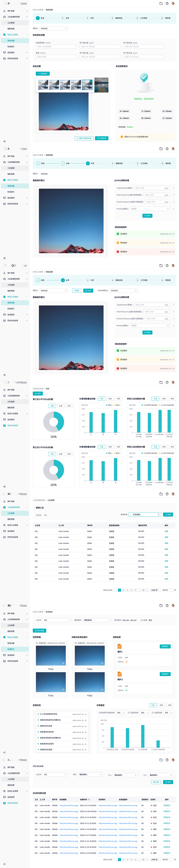Image resolution: width=179 pixels, height=868 pixels.
Task: Click the 选中为参考位姿 button
Action: pos(84,138)
